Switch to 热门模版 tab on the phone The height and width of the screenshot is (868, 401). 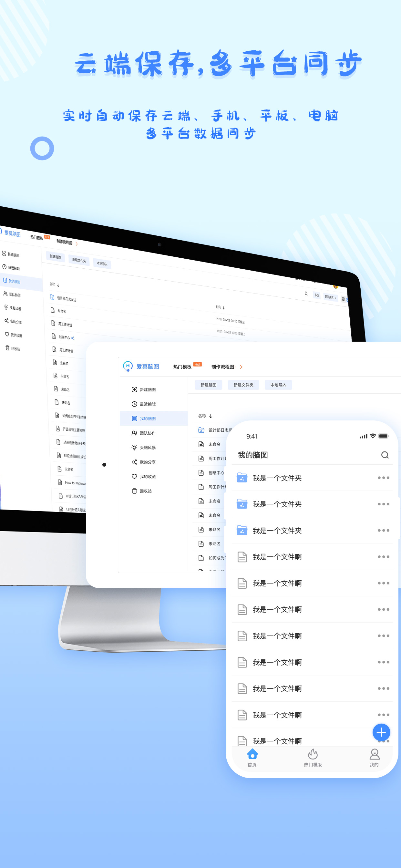click(313, 758)
